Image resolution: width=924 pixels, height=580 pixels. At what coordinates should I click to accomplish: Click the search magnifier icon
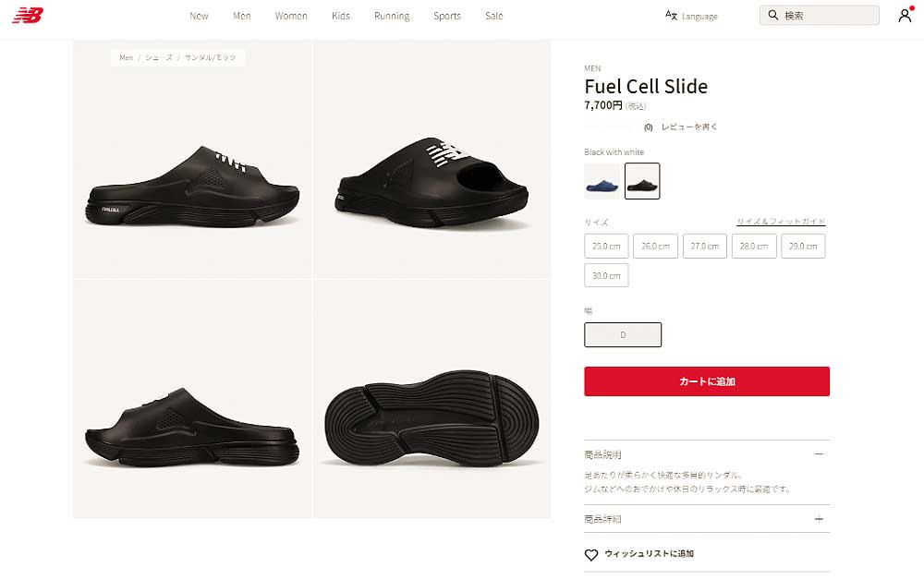click(773, 15)
